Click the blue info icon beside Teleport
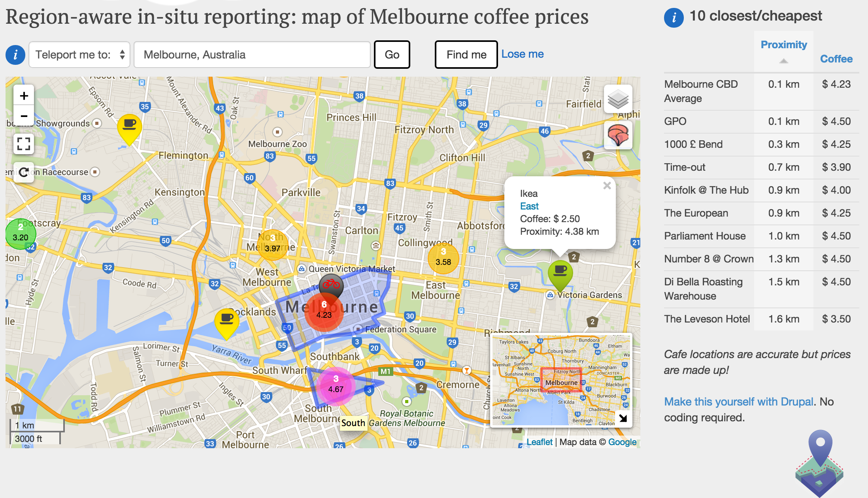Viewport: 868px width, 498px height. (x=15, y=55)
